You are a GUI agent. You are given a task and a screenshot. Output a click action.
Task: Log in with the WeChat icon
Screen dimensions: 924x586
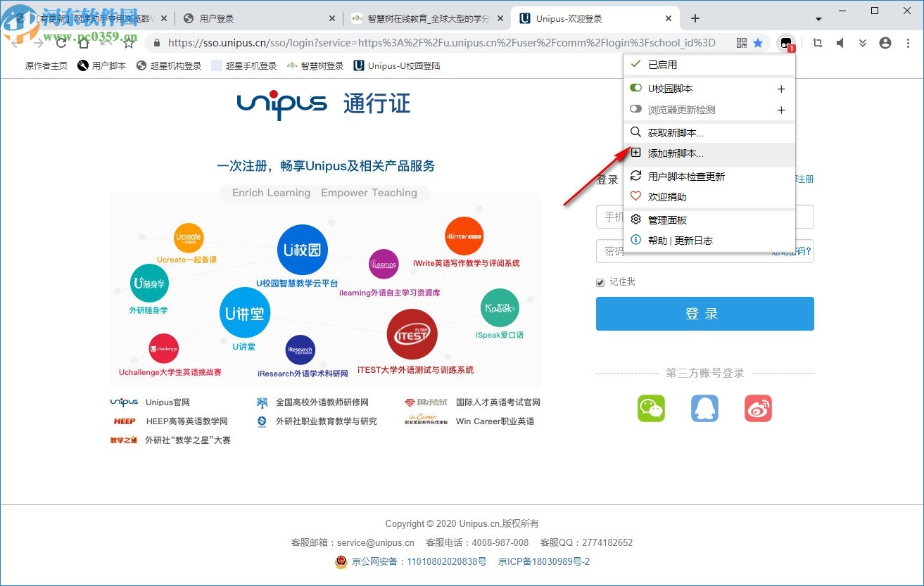[x=650, y=409]
